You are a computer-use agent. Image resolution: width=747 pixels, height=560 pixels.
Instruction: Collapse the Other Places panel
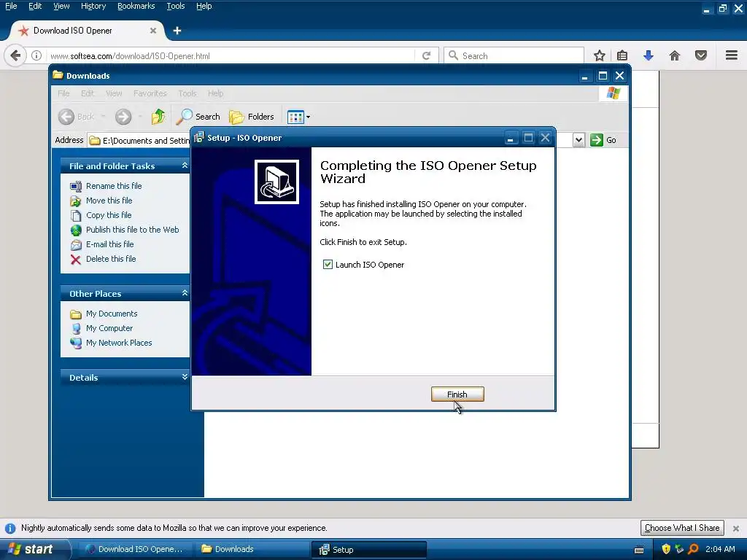click(x=185, y=293)
